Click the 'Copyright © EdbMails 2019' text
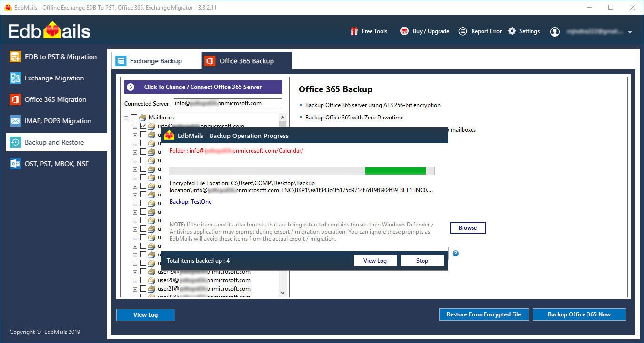Image resolution: width=644 pixels, height=343 pixels. (45, 332)
